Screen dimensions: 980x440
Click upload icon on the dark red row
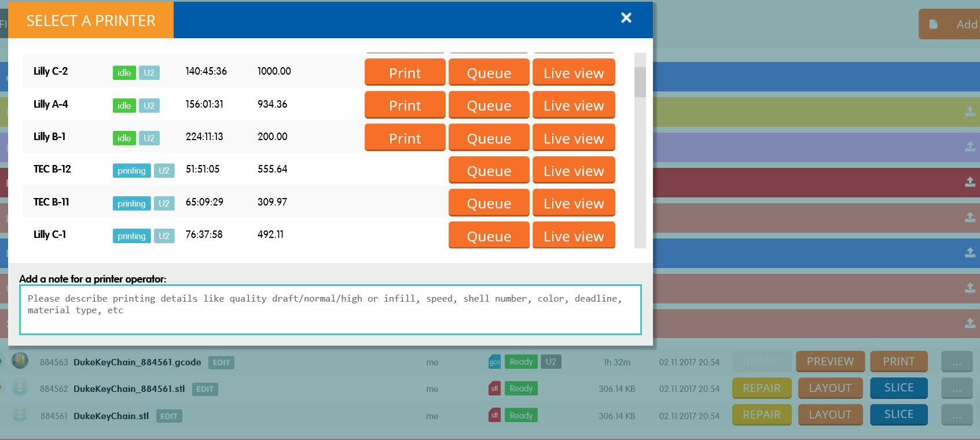pyautogui.click(x=970, y=182)
